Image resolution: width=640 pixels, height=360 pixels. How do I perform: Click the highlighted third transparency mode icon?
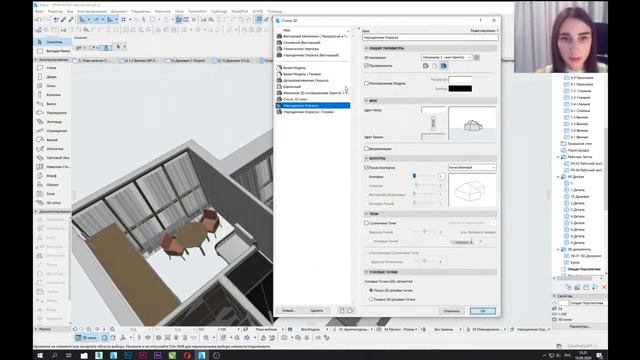444,66
